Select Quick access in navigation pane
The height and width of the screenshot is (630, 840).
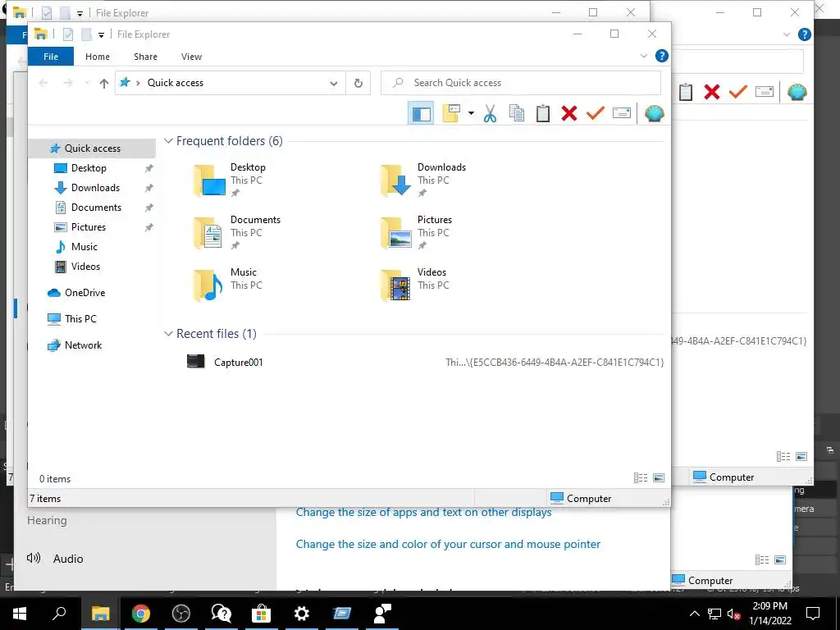tap(92, 148)
